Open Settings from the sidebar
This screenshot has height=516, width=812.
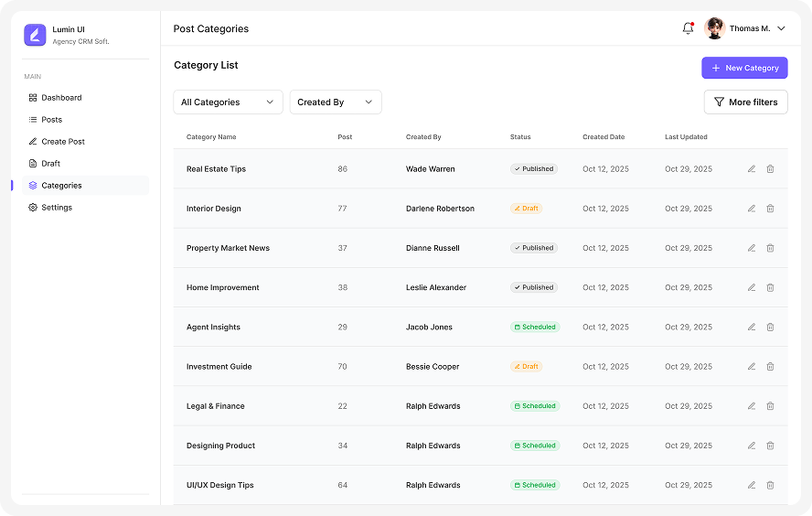point(56,208)
